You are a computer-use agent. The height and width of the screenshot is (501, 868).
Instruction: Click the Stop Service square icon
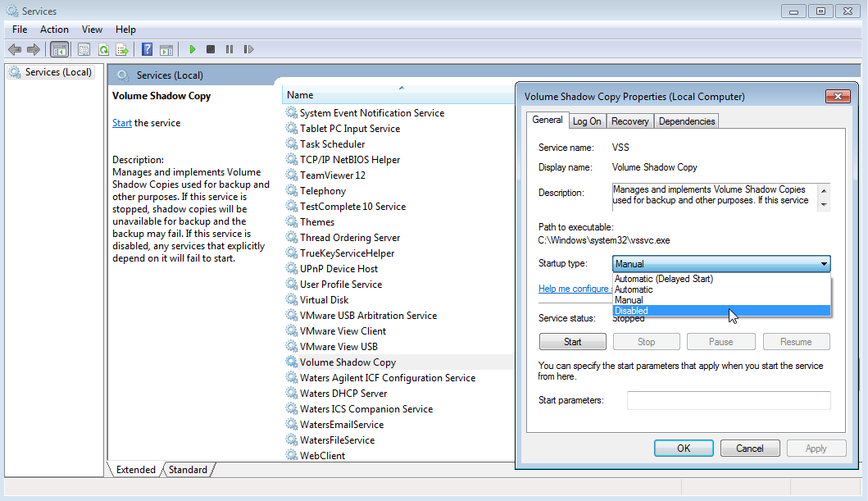(x=211, y=49)
